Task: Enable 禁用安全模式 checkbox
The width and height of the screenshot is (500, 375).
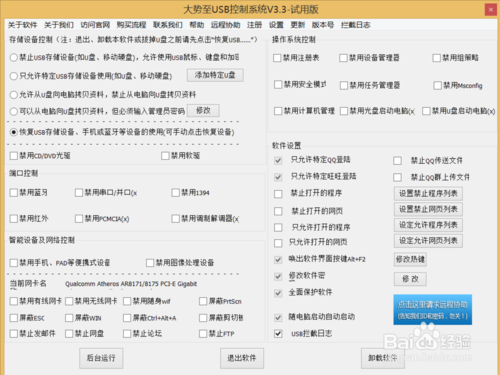Action: coord(278,85)
